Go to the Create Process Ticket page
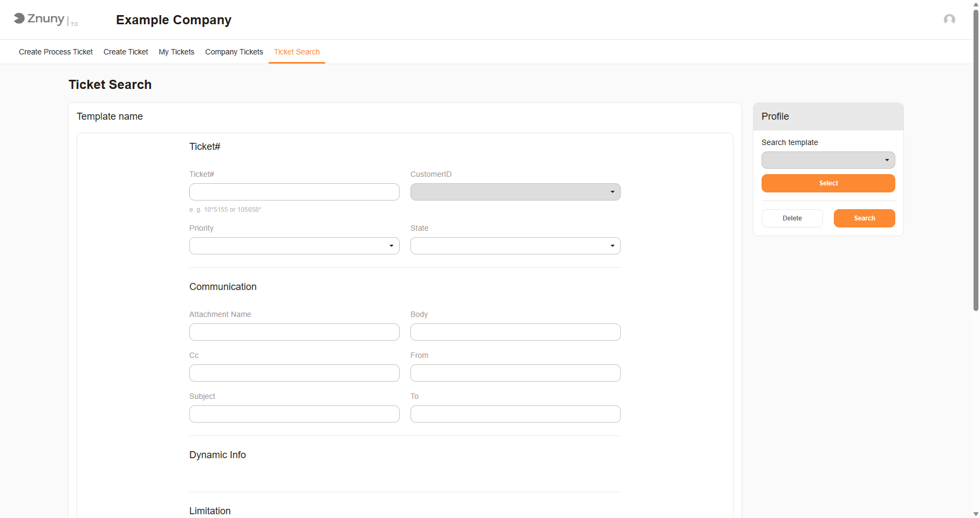Viewport: 980px width, 518px height. point(56,52)
